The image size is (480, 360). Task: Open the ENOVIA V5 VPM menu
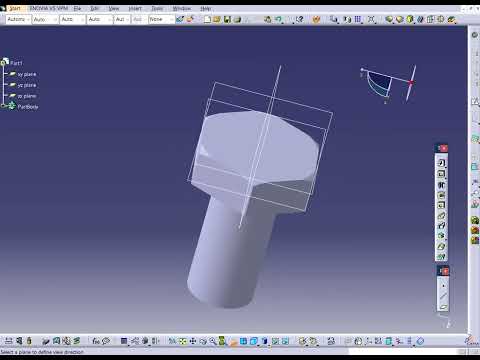49,8
